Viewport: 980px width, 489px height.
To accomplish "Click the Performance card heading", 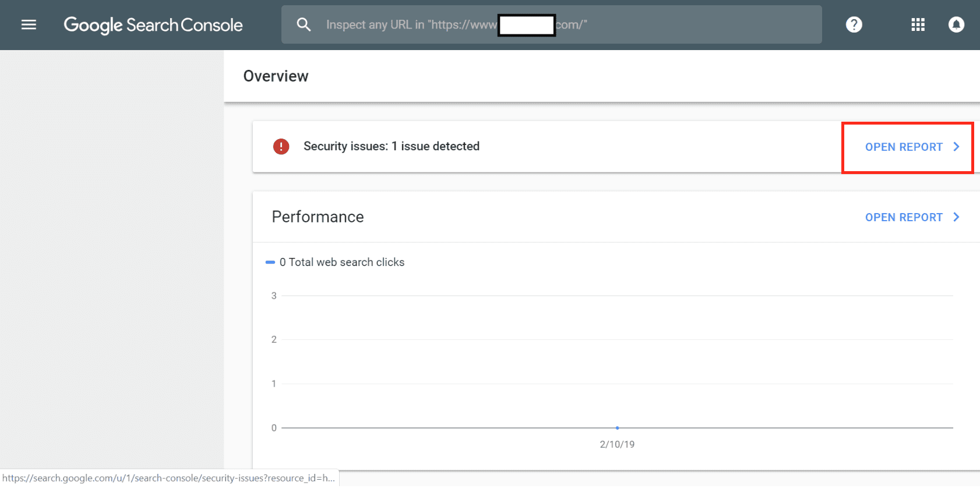I will coord(318,217).
